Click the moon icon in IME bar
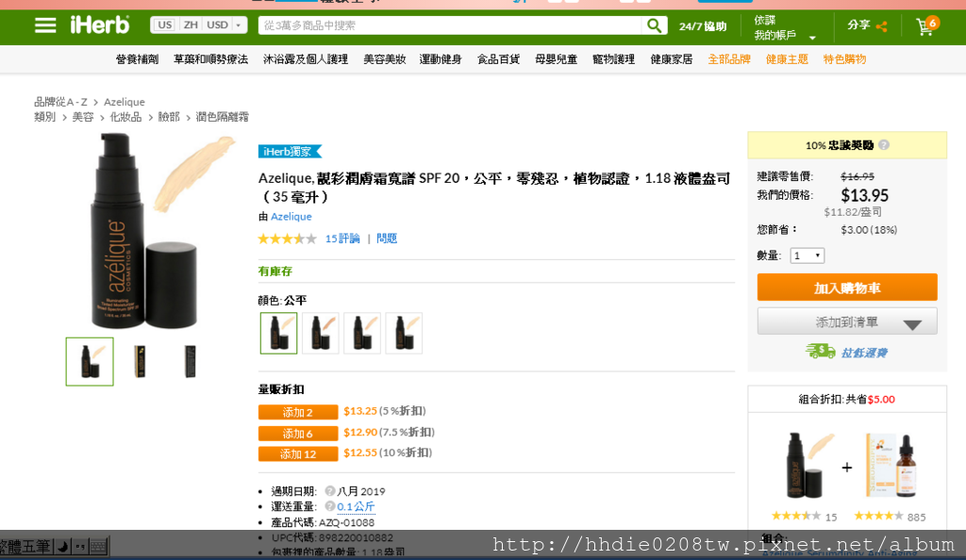The image size is (966, 560). (63, 546)
